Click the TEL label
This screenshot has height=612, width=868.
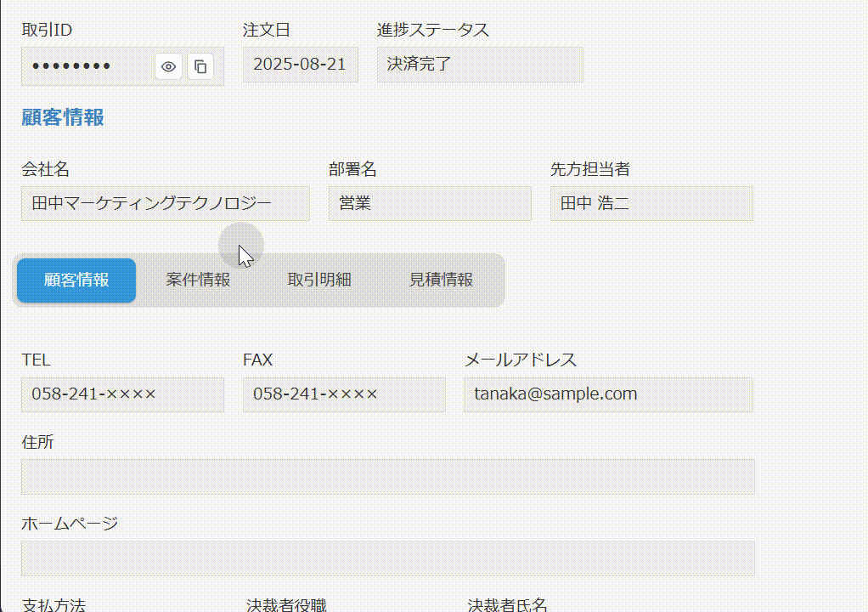tap(36, 360)
